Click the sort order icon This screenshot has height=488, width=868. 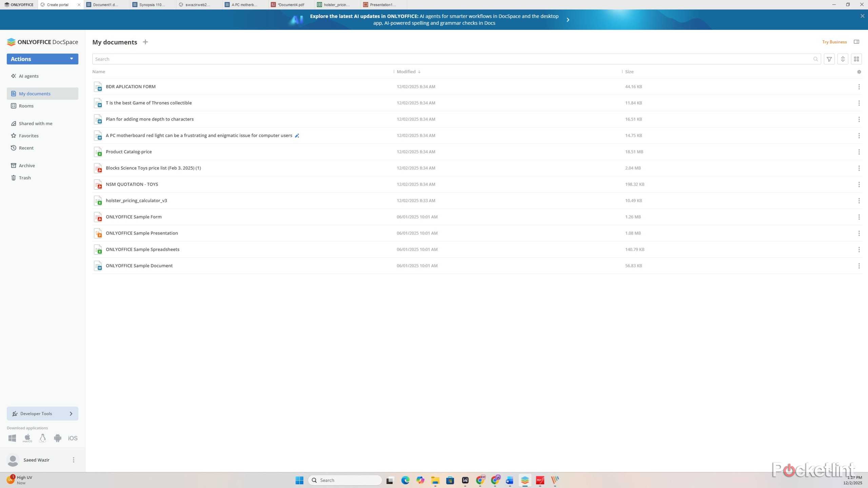click(843, 59)
